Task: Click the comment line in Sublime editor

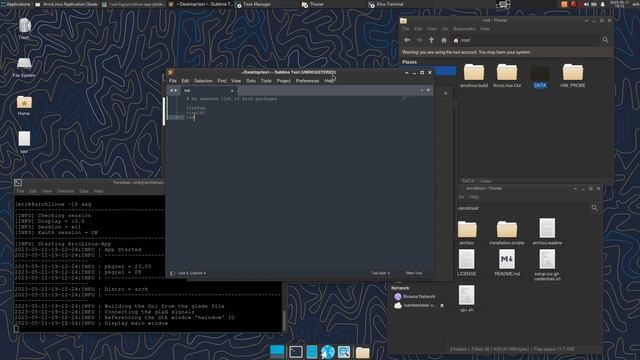Action: (231, 99)
